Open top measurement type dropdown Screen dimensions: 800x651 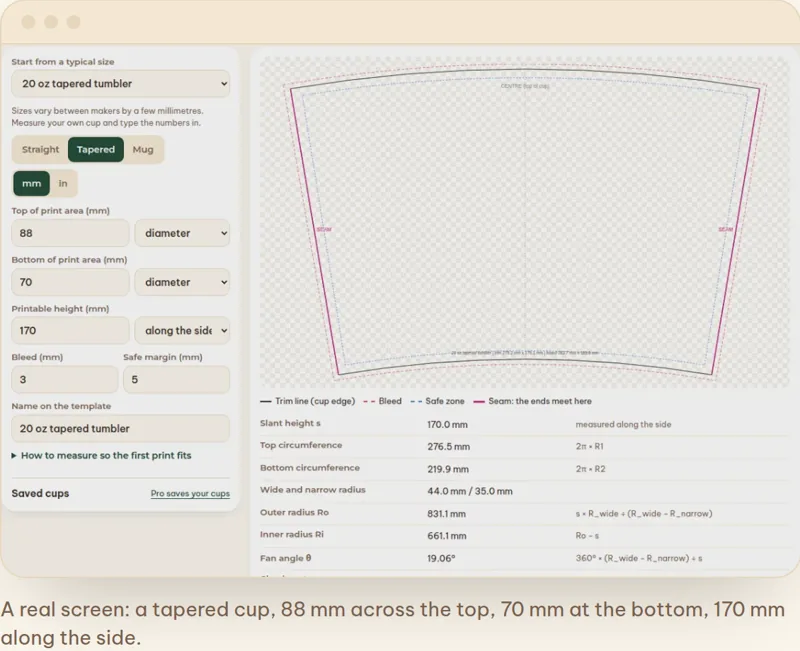point(182,233)
